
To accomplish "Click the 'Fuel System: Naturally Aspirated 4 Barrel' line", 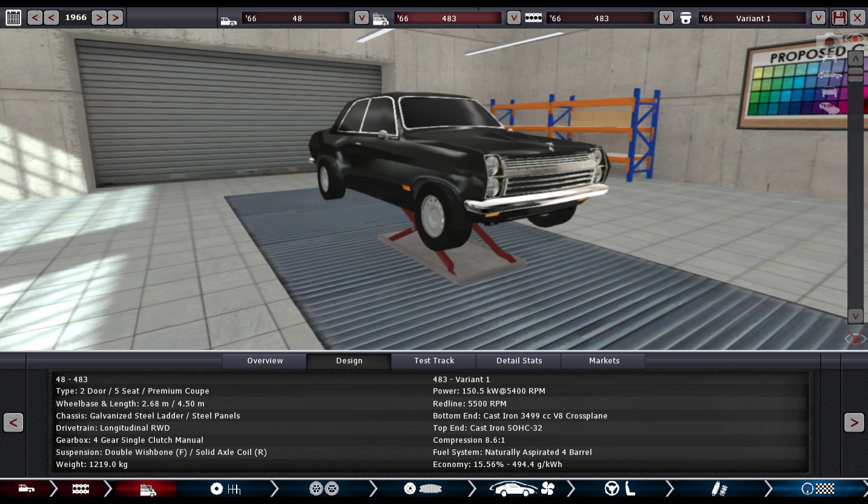I will (512, 453).
